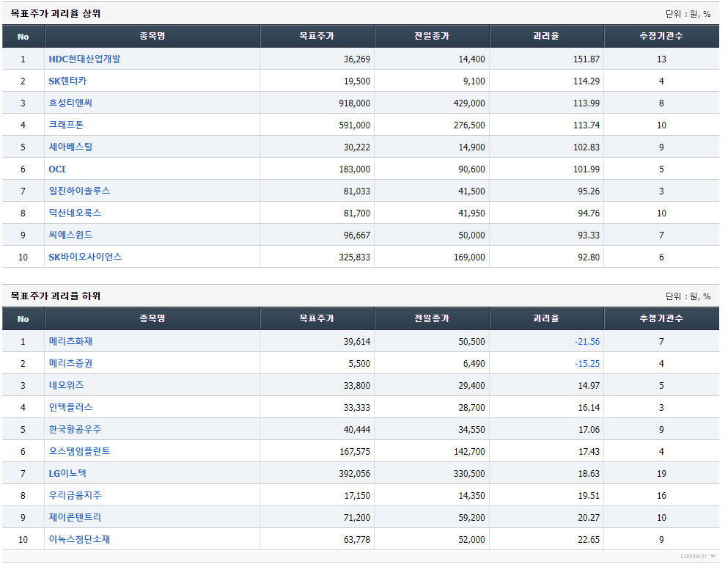Open the HDC현대산업개발 stock link
Image resolution: width=728 pixels, height=567 pixels.
[x=84, y=59]
